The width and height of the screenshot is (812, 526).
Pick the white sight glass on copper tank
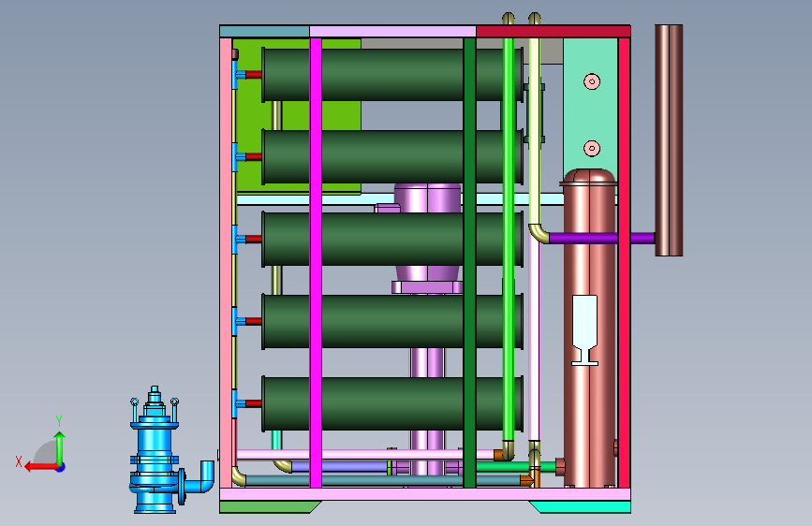(584, 330)
